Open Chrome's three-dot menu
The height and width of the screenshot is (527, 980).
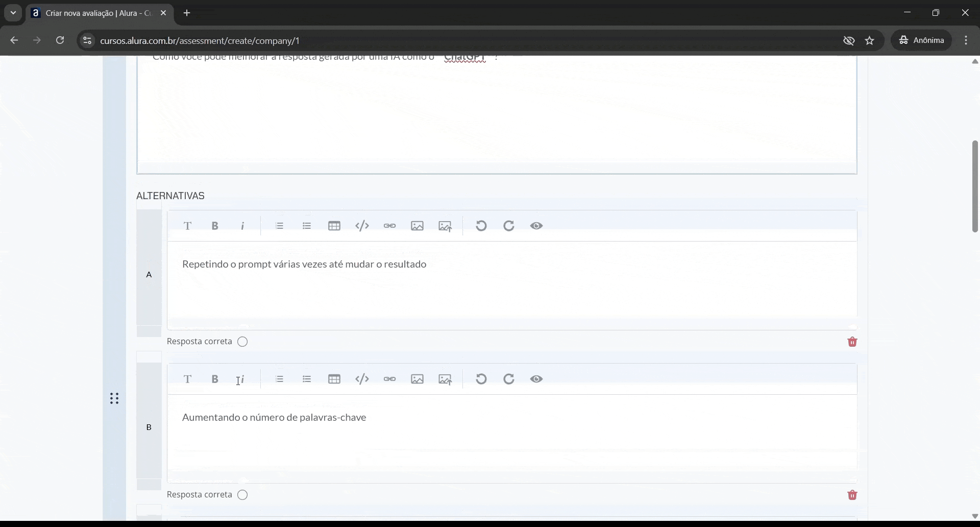(x=966, y=40)
